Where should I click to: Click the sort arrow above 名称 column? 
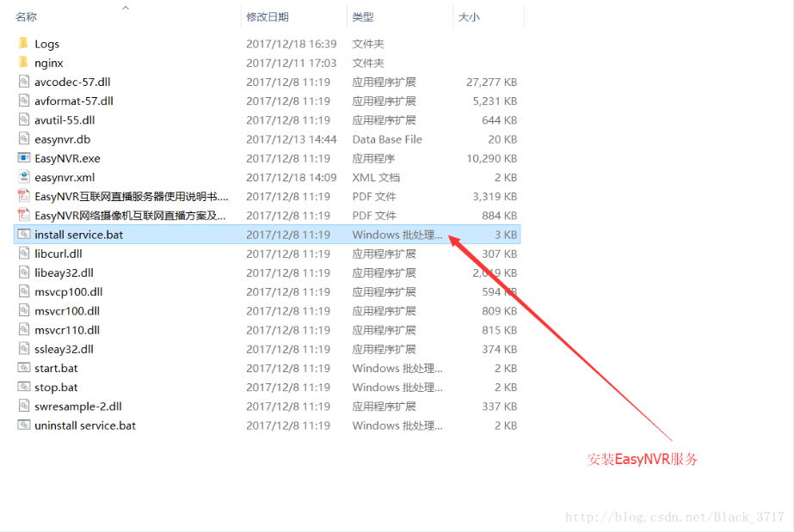click(126, 8)
